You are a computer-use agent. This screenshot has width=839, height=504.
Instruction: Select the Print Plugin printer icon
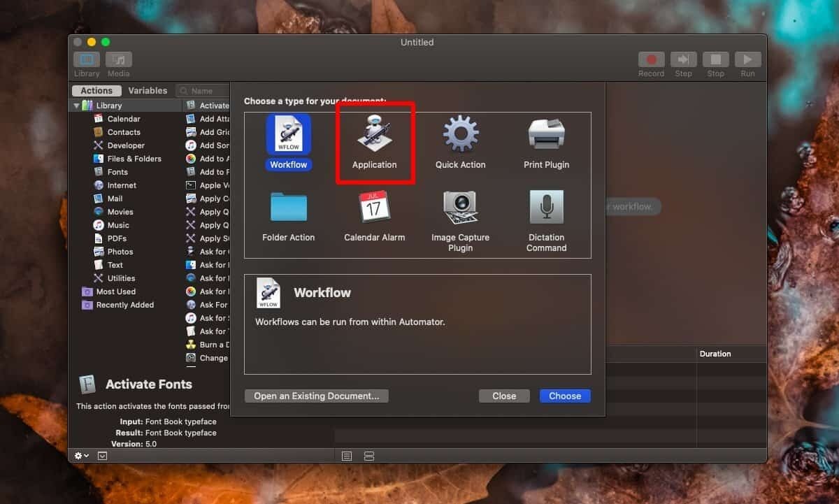(x=546, y=135)
